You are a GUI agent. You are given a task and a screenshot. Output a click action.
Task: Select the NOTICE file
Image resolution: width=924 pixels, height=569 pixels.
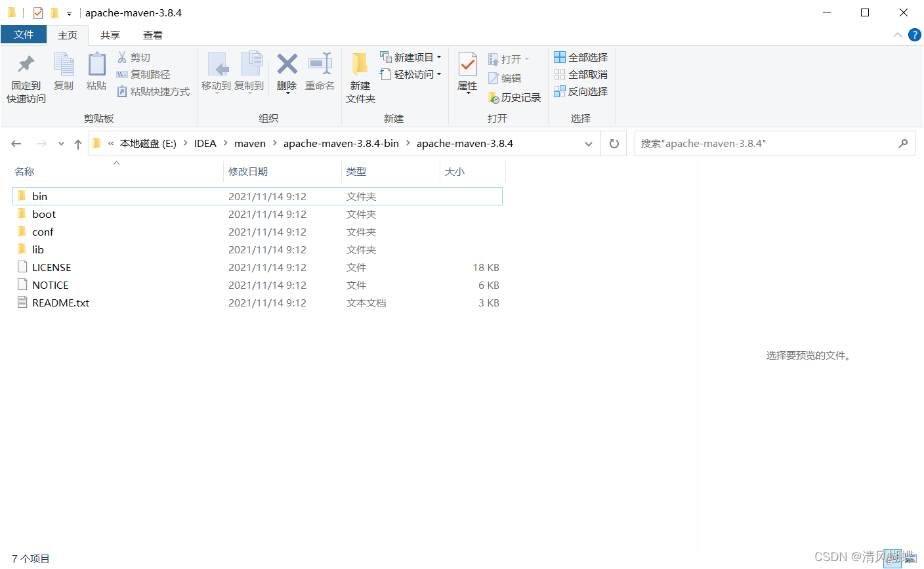click(257, 285)
